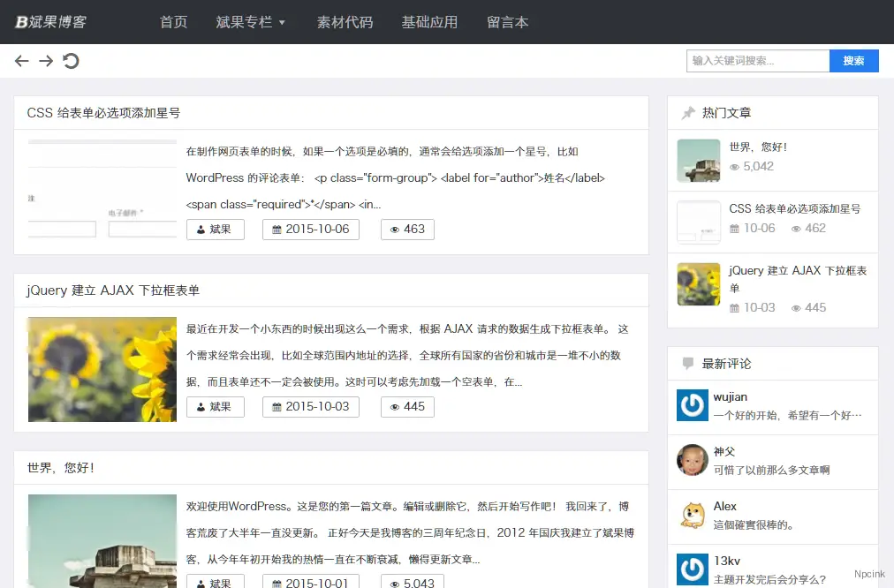Click the forward navigation arrow
894x588 pixels.
point(46,61)
